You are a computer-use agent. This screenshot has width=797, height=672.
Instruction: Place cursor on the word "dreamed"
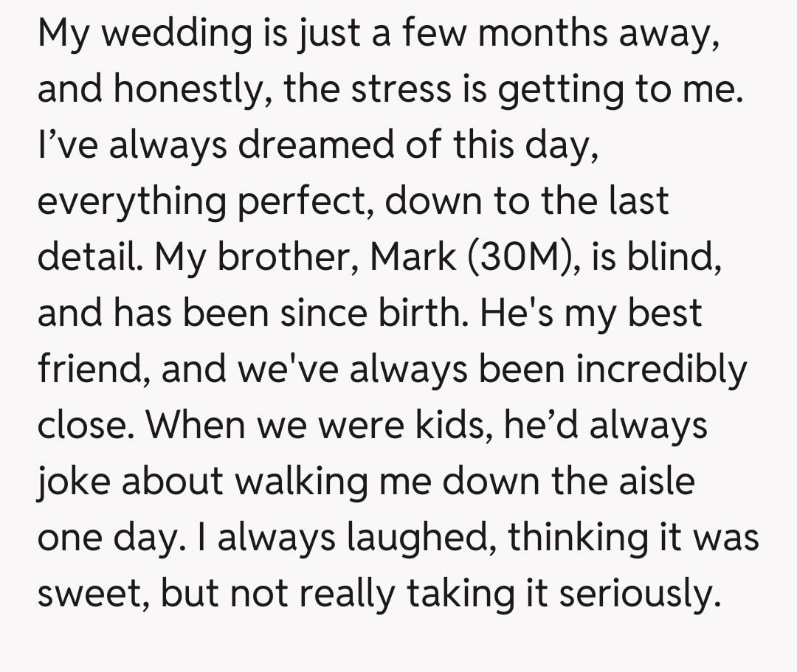point(316,145)
